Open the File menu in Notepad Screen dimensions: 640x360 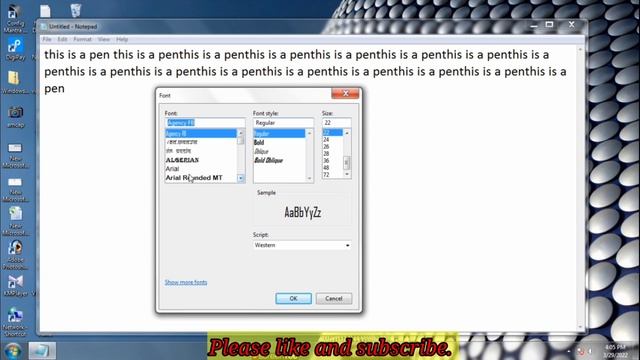[47, 40]
